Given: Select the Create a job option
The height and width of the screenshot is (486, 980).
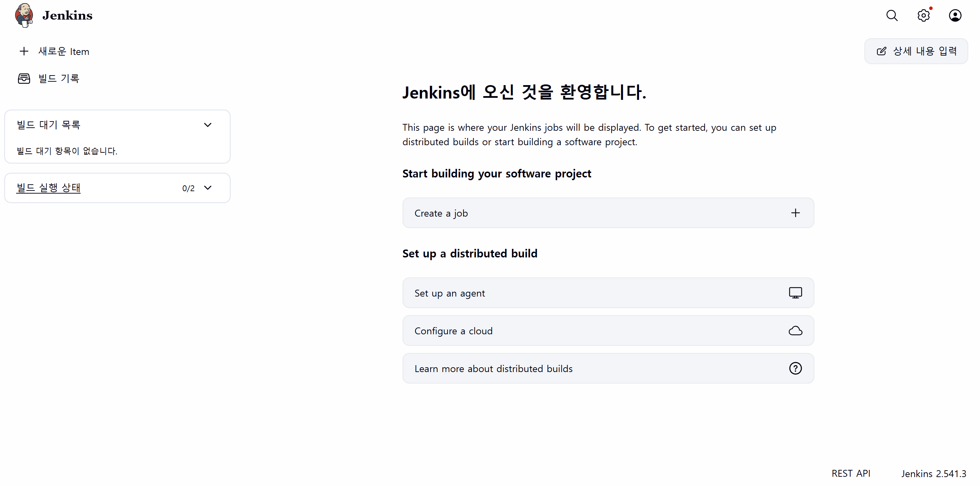Looking at the screenshot, I should click(x=607, y=213).
